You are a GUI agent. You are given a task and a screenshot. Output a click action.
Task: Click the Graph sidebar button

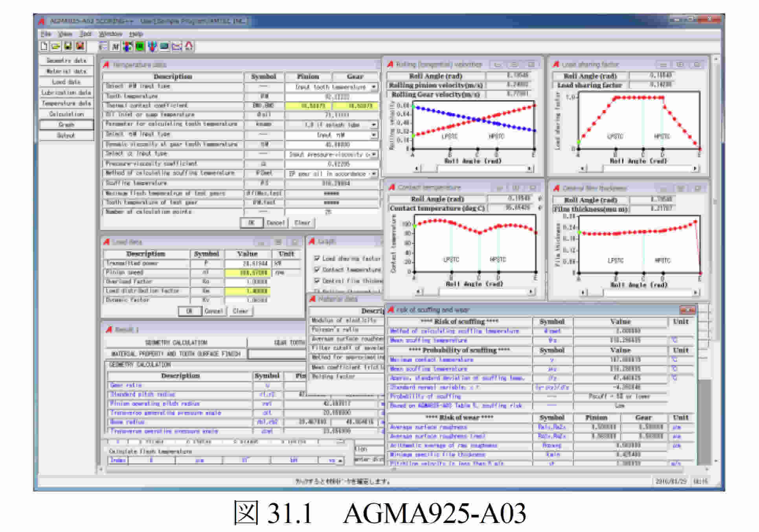click(66, 124)
